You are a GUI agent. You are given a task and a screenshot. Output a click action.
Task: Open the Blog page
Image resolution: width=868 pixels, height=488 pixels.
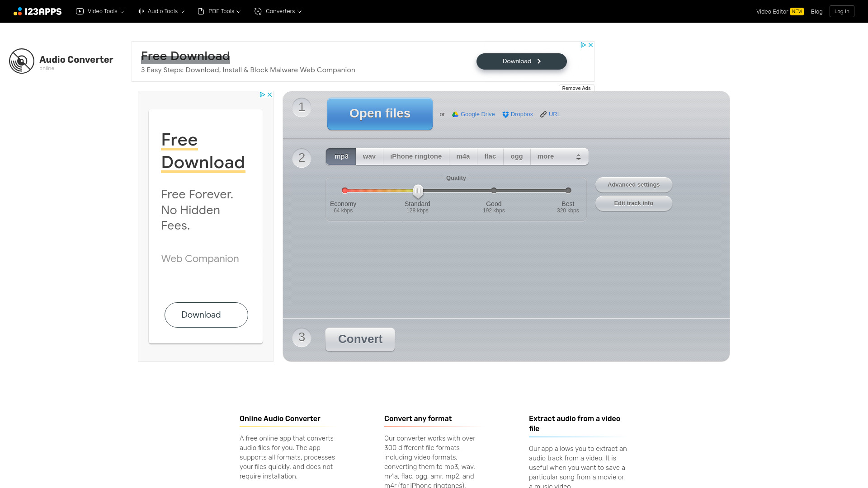tap(816, 11)
